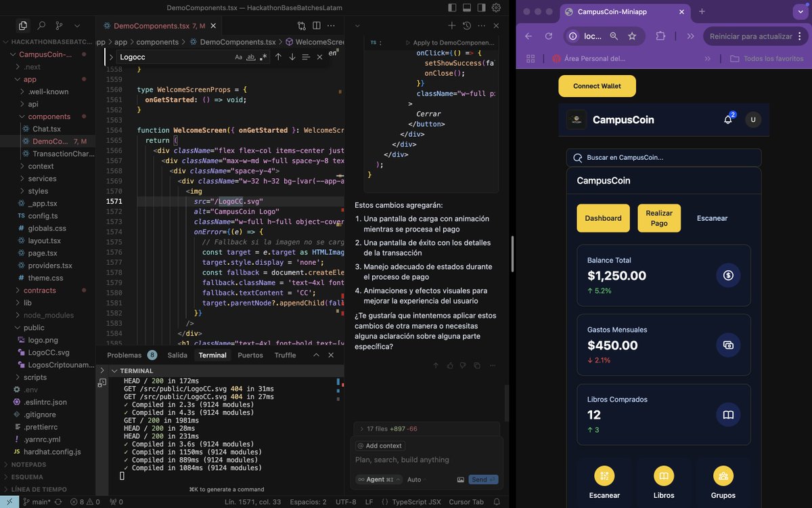
Task: Bookmark this page star in Chrome
Action: click(632, 36)
